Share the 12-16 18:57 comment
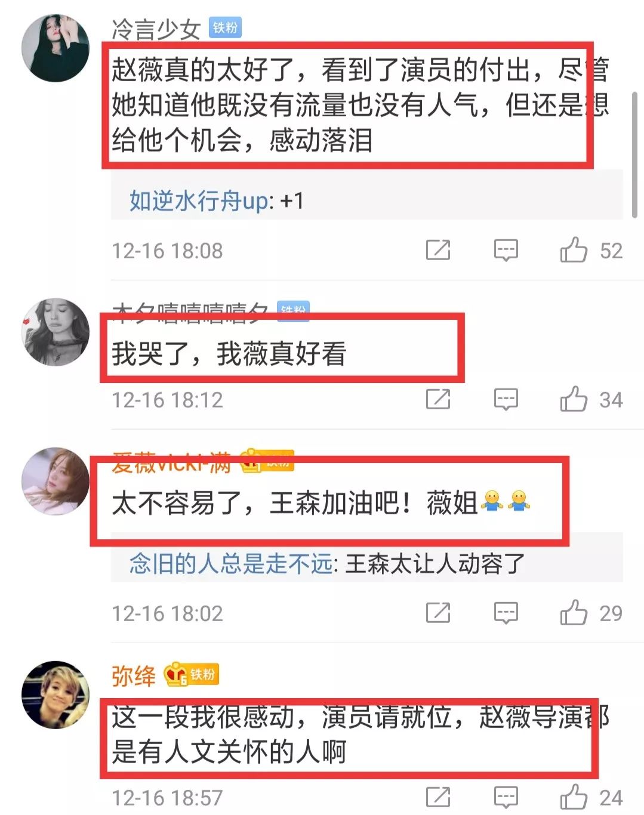 (x=438, y=797)
